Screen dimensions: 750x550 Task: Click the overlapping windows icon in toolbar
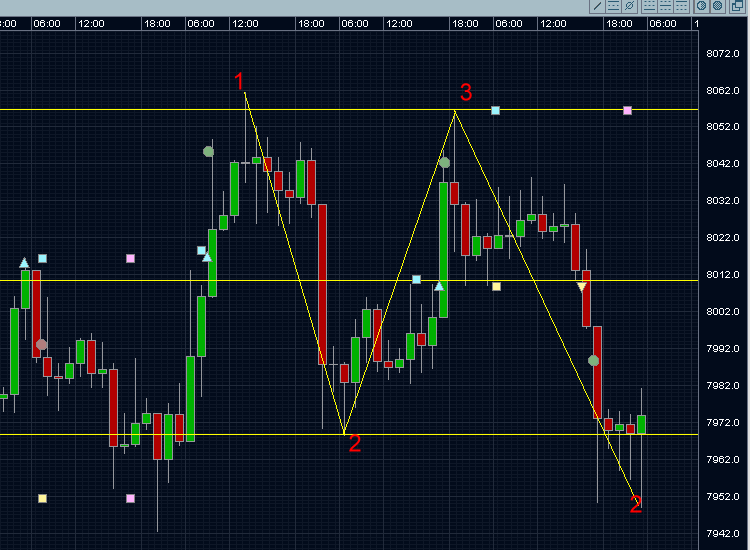[737, 6]
